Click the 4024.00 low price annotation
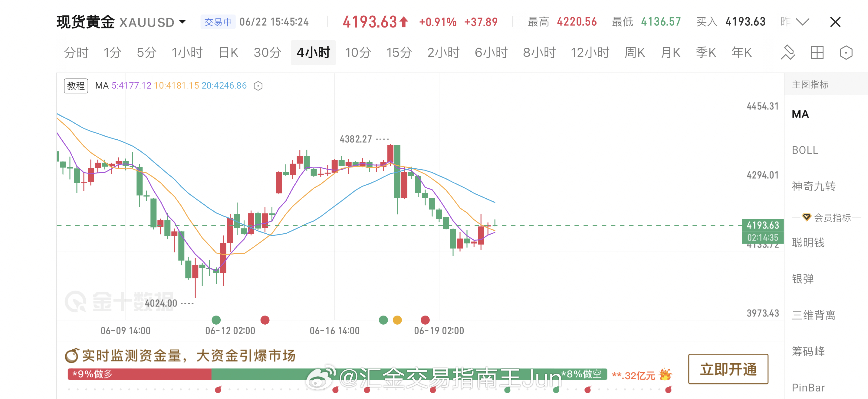The height and width of the screenshot is (399, 868). click(161, 303)
